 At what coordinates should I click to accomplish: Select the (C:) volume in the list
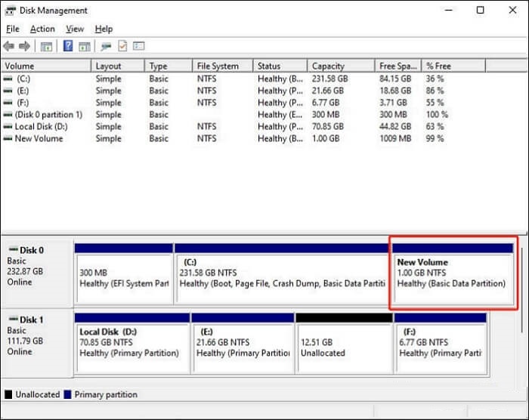[23, 79]
